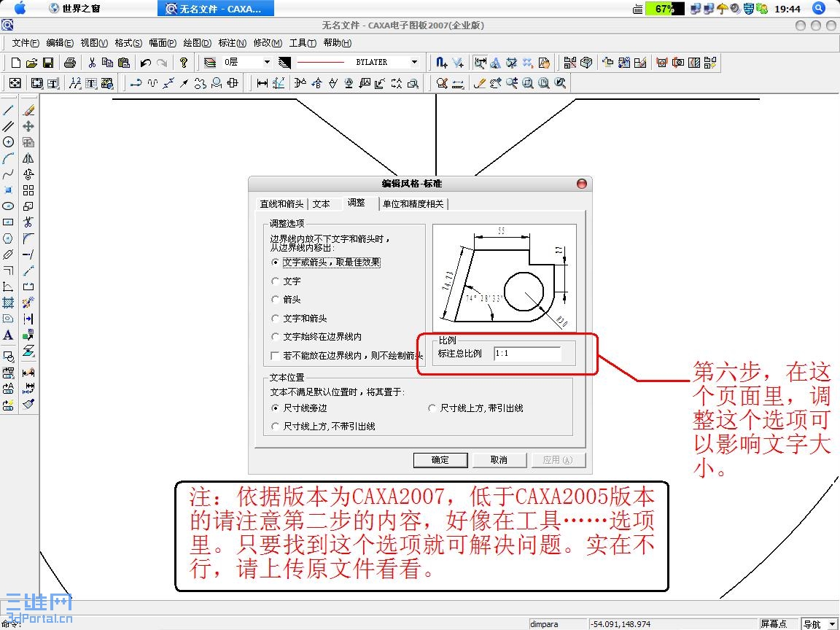840x630 pixels.
Task: Select the '文字和箭头' radio option
Action: click(299, 318)
